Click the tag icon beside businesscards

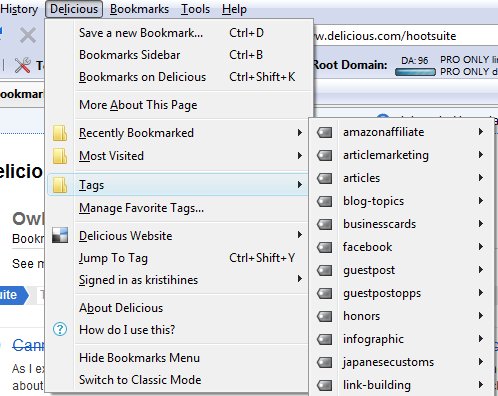[325, 224]
